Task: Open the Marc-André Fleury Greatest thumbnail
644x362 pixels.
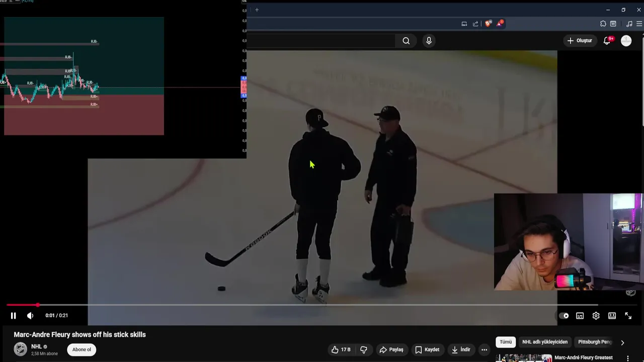Action: (x=524, y=358)
